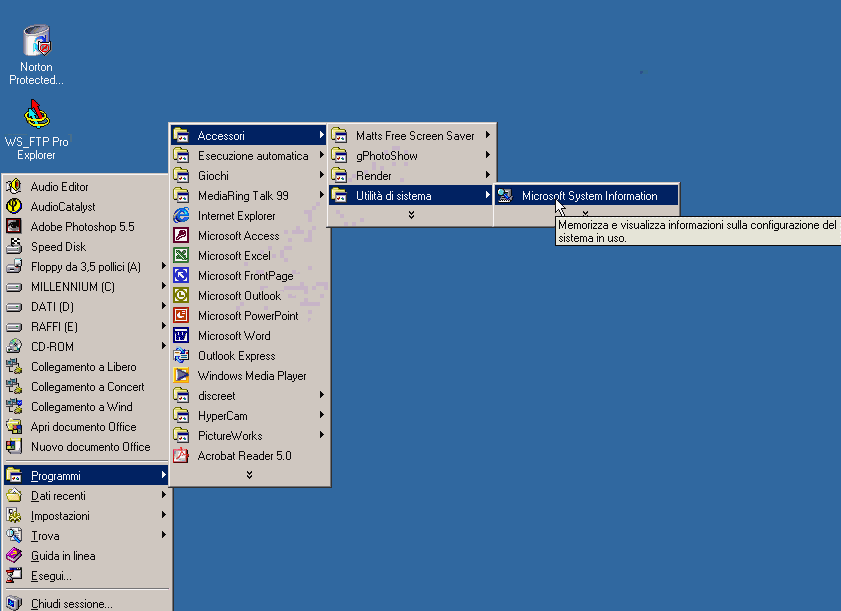The height and width of the screenshot is (611, 841).
Task: Expand the MILLENNIUM (C) submenu arrow
Action: point(164,286)
